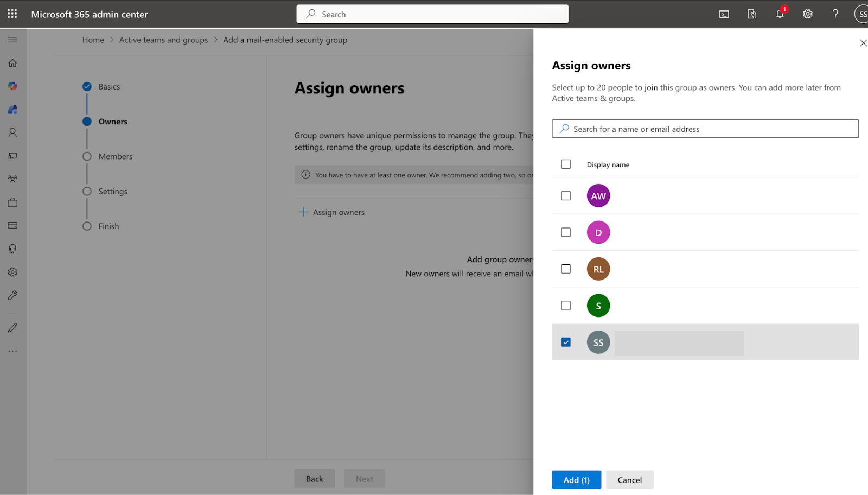Expand the navigation hamburger menu

point(12,40)
